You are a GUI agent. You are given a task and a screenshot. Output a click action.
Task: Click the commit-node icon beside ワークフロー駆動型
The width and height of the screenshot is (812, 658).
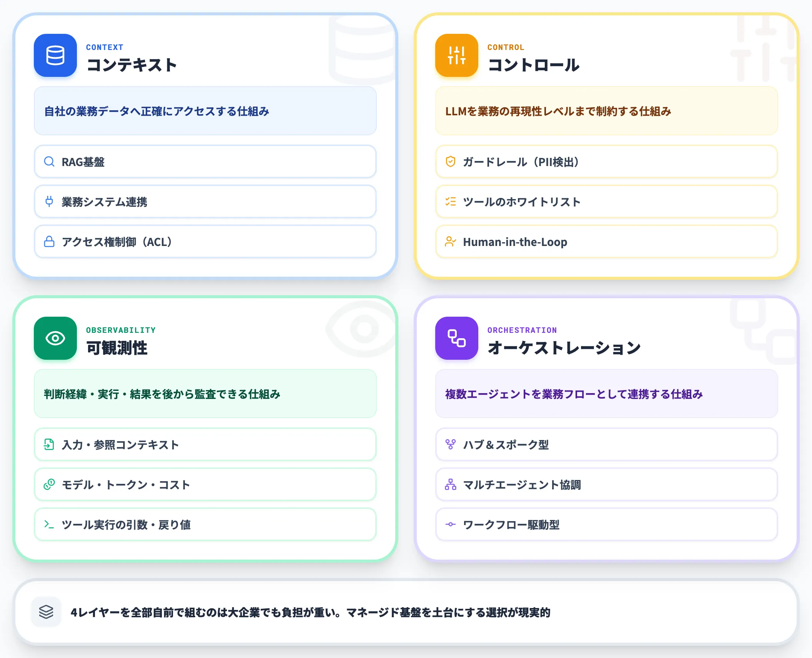451,524
